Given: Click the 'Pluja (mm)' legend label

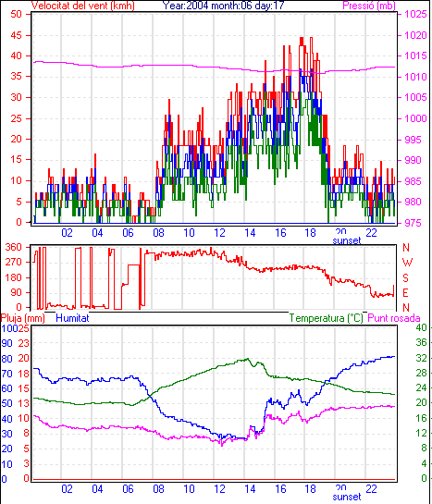Looking at the screenshot, I should (22, 318).
